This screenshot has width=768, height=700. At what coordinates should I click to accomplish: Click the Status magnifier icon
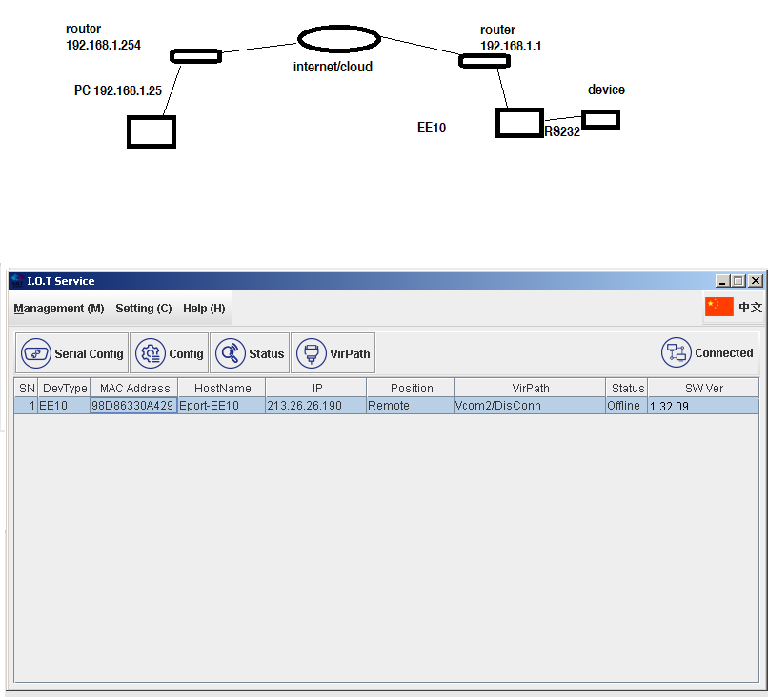pyautogui.click(x=231, y=353)
